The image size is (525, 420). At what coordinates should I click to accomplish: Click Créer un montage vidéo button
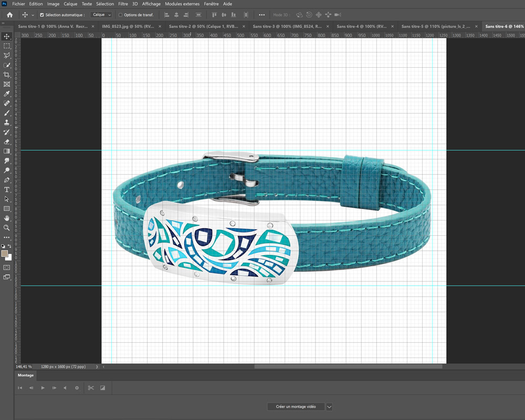click(296, 407)
